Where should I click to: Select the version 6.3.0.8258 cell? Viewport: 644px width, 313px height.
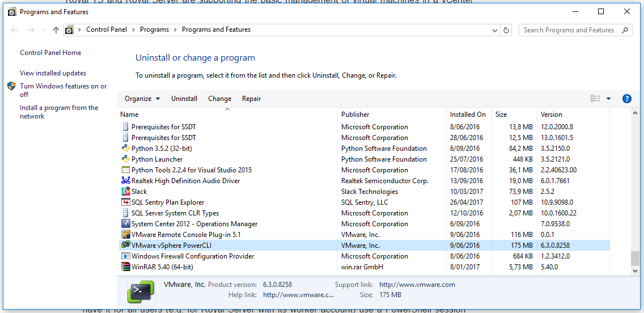pos(556,245)
